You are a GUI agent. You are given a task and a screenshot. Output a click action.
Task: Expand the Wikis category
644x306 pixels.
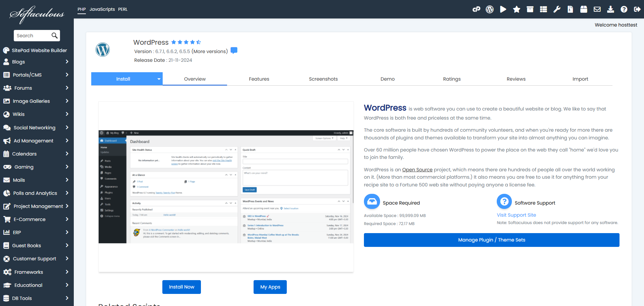tap(37, 114)
